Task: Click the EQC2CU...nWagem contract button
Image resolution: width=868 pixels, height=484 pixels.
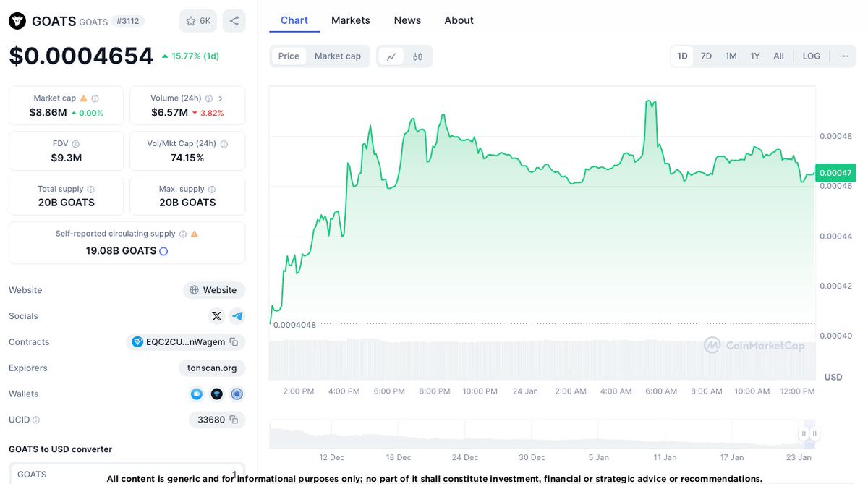Action: [x=186, y=342]
